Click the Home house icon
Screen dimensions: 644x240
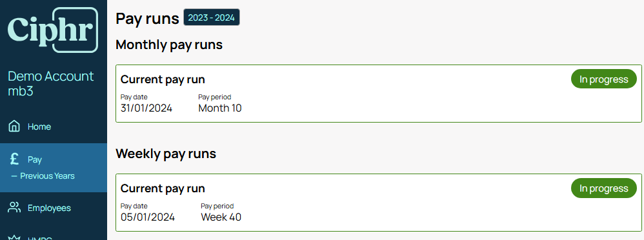coord(14,126)
